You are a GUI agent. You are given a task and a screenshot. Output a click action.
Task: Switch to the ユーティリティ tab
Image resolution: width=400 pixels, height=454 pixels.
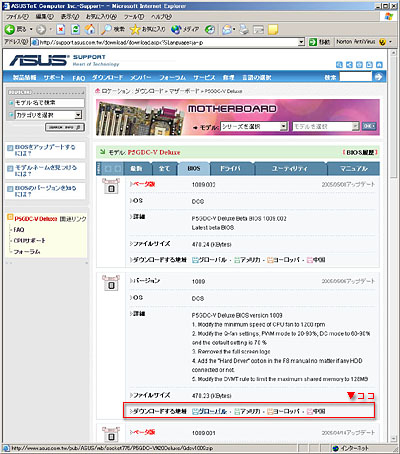289,169
